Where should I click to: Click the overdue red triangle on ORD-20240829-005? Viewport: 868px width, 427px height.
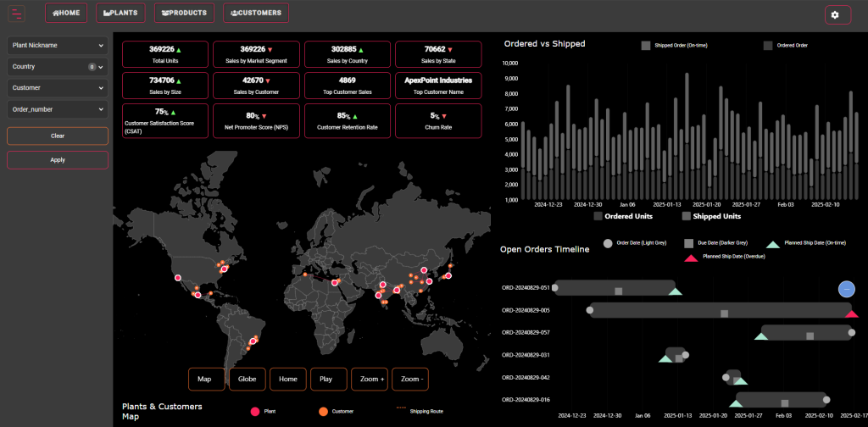pos(851,313)
